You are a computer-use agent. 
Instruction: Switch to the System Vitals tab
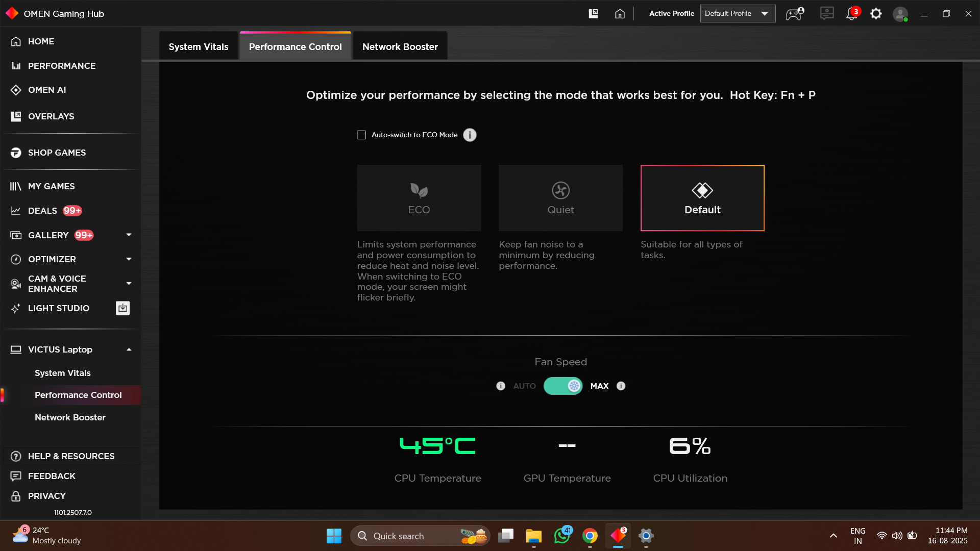point(199,46)
